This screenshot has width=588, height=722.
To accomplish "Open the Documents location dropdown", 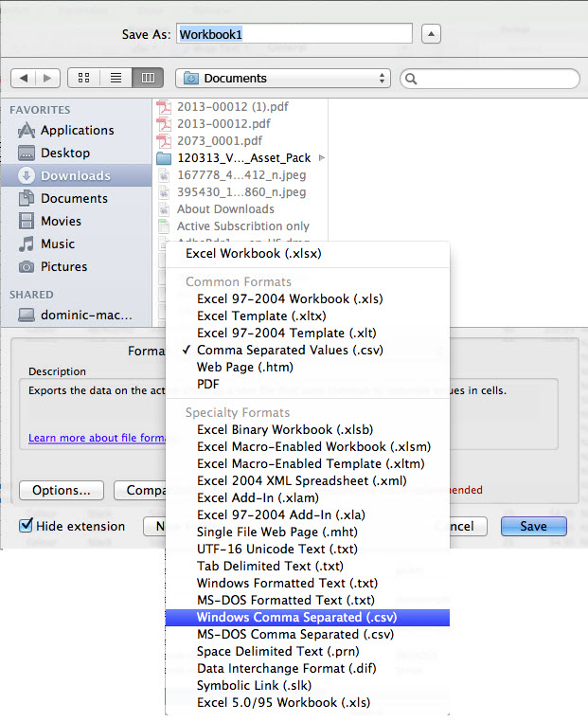I will coord(284,79).
